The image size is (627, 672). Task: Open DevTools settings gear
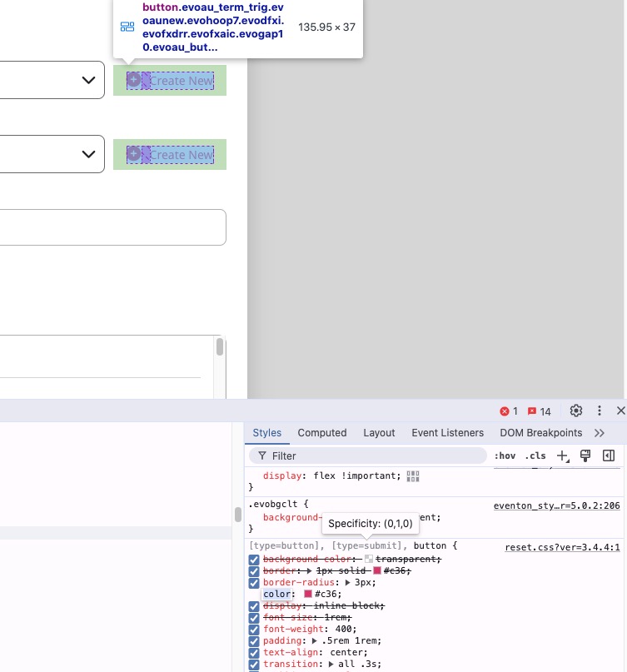click(576, 411)
